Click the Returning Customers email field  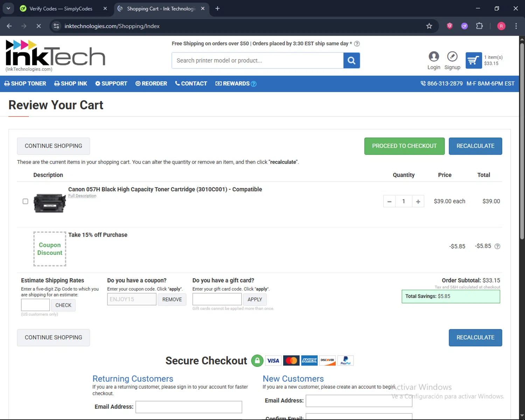(189, 407)
